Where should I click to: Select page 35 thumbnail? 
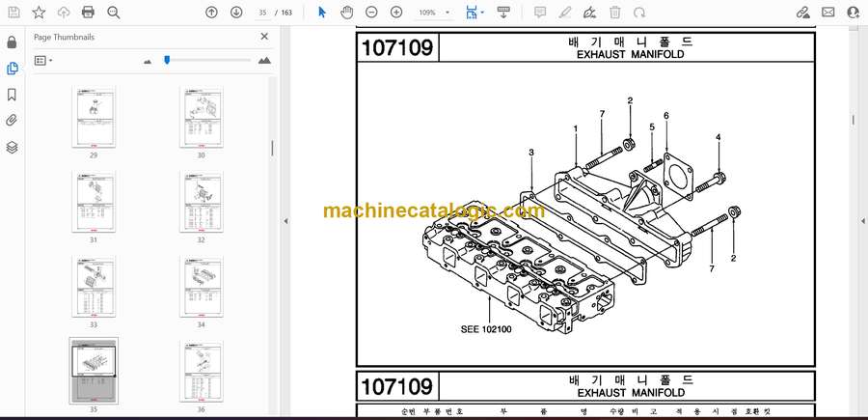(x=94, y=371)
